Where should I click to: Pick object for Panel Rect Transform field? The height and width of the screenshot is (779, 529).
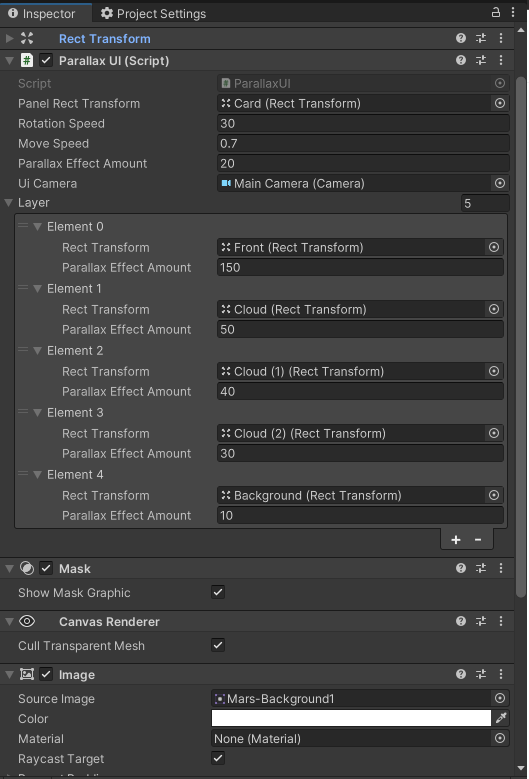coord(500,103)
